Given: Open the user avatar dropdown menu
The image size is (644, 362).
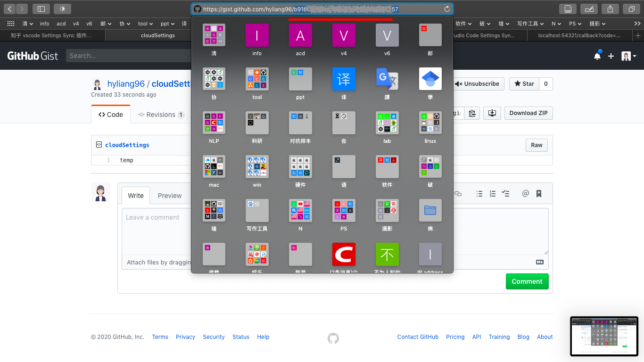Looking at the screenshot, I should (629, 56).
